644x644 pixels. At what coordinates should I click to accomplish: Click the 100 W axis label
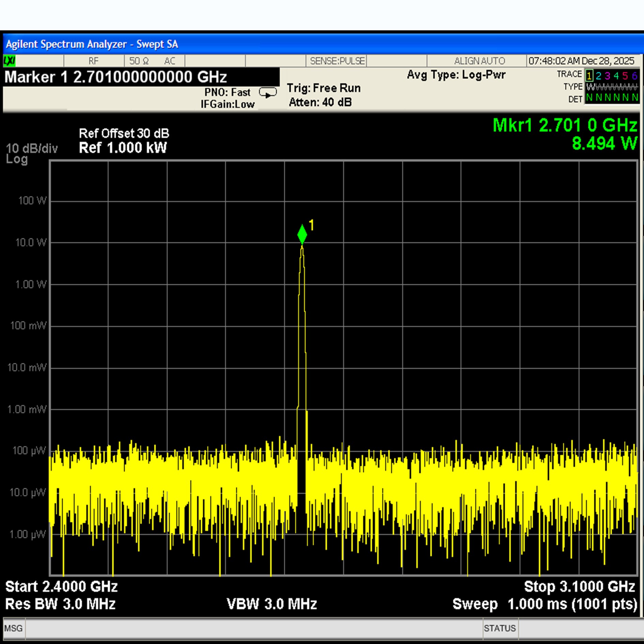32,200
